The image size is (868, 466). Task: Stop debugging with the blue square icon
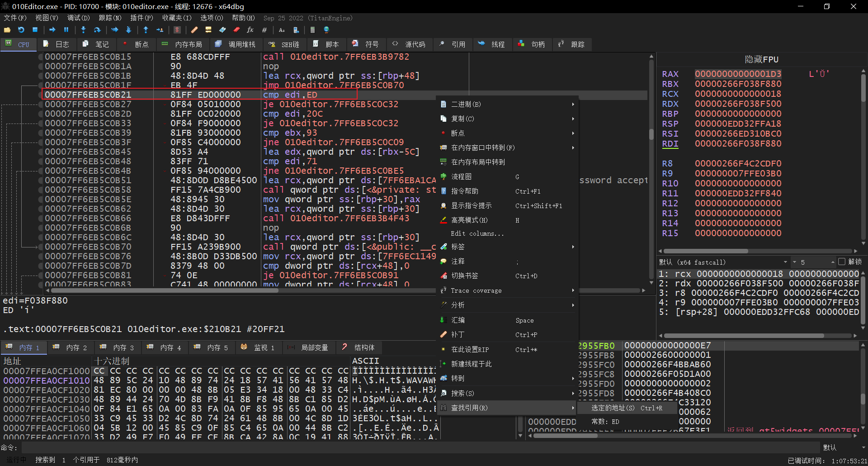(x=35, y=30)
